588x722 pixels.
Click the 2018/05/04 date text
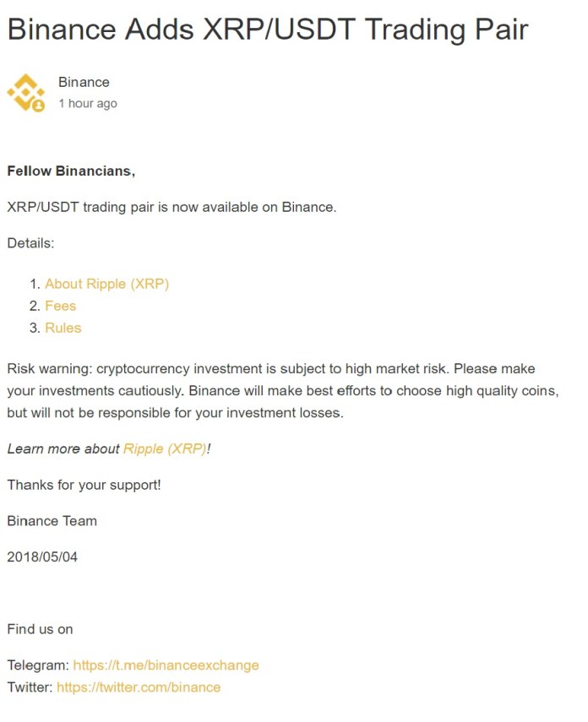click(42, 556)
